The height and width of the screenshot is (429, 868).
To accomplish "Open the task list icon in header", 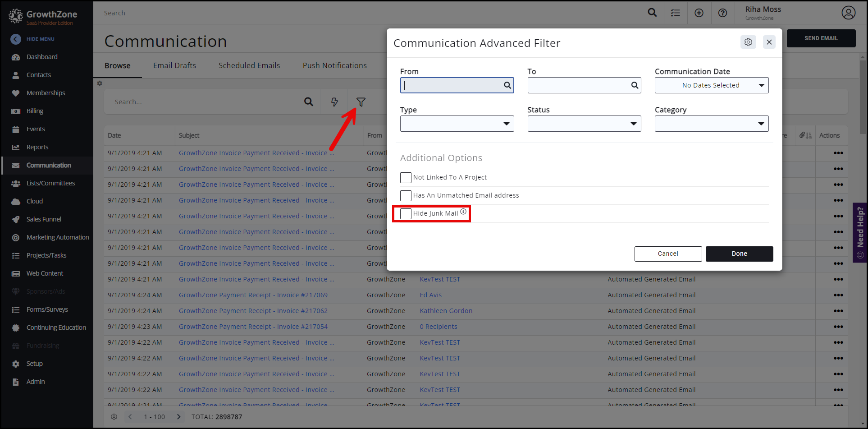I will (x=675, y=13).
